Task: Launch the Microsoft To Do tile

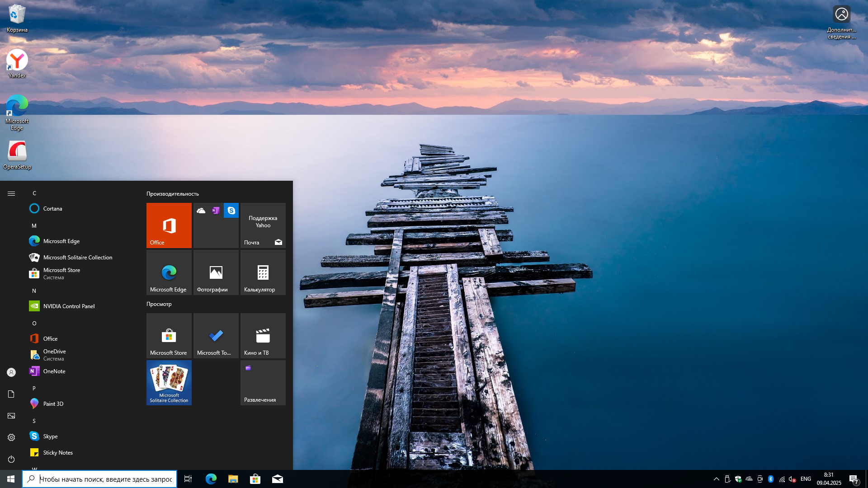Action: (216, 336)
